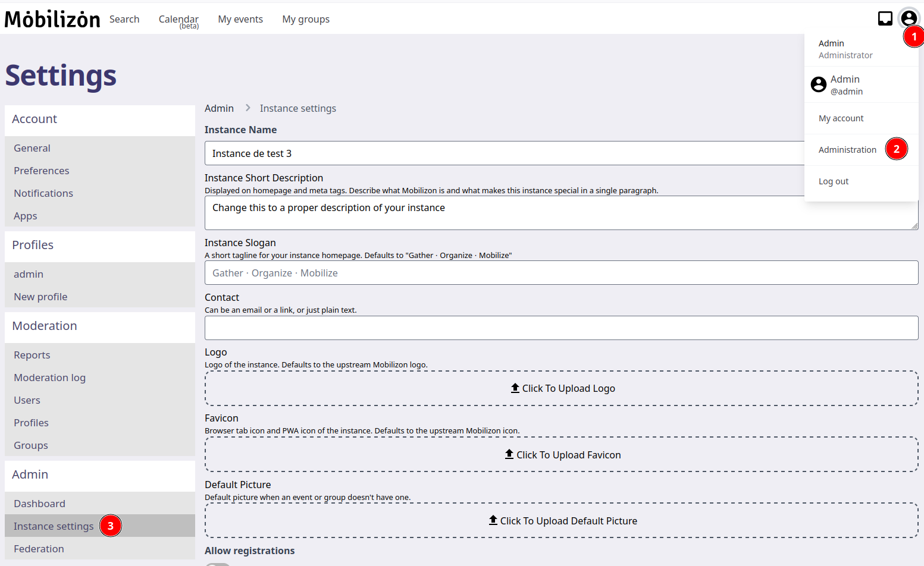Toggle the Allow registrations switch
The height and width of the screenshot is (566, 924).
(218, 564)
